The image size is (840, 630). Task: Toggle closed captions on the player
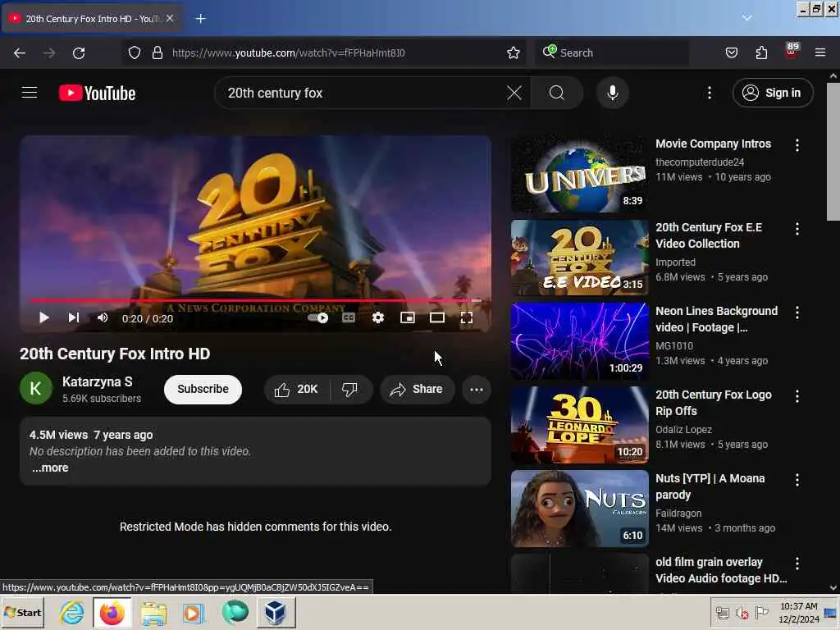(348, 318)
